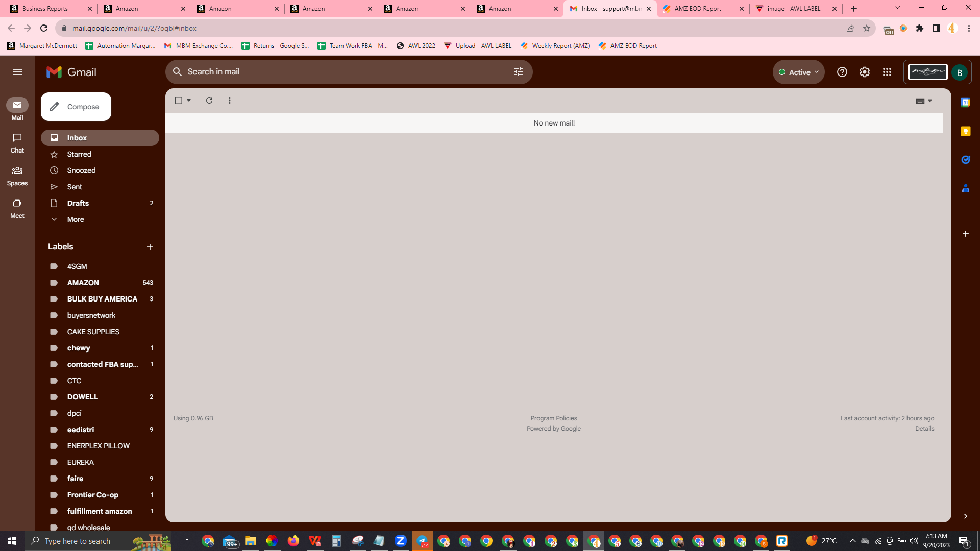Screen dimensions: 980x551
Task: Open the Snoozed folder
Action: (100, 170)
